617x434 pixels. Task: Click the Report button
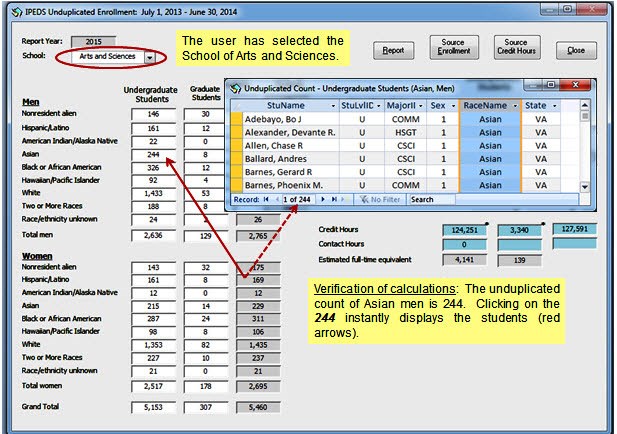[393, 50]
